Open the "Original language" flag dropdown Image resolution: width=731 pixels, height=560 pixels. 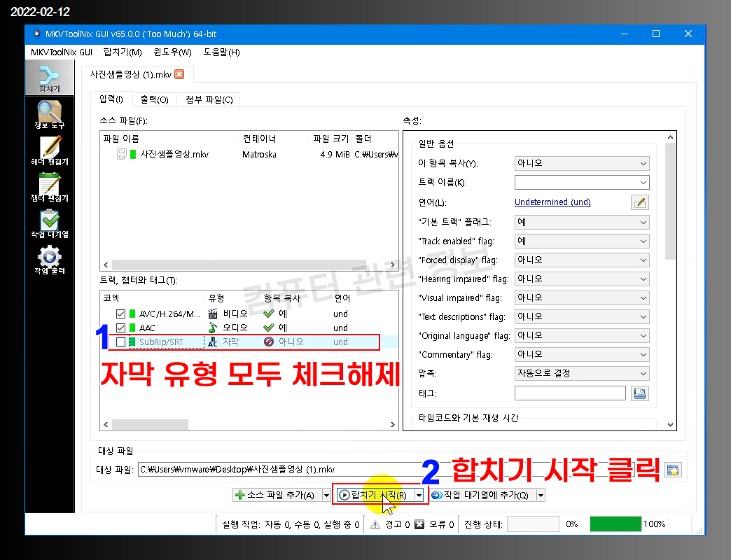pyautogui.click(x=582, y=335)
